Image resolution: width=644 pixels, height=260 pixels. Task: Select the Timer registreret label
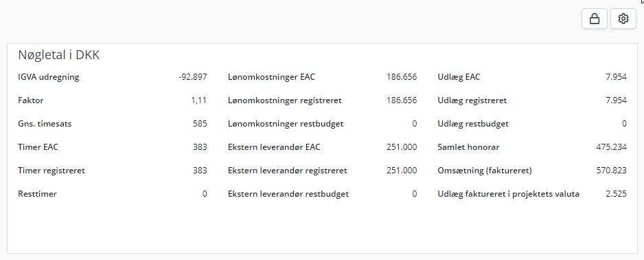[x=51, y=171]
